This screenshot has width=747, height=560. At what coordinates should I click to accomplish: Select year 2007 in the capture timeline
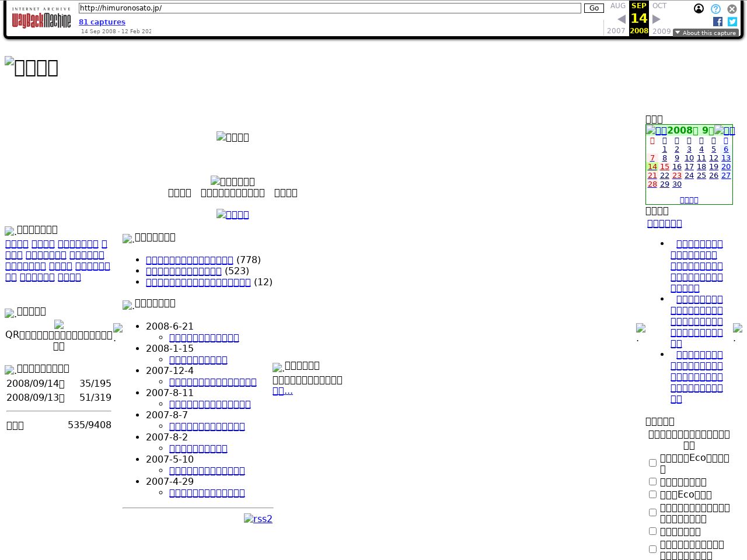pyautogui.click(x=616, y=31)
